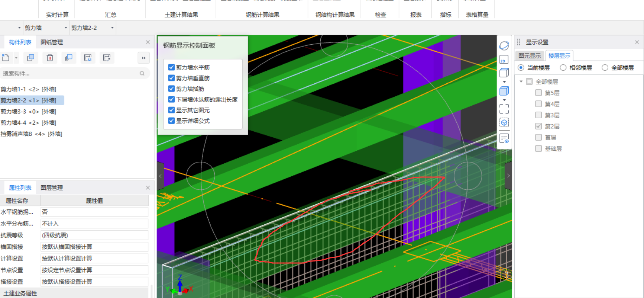Toggle shear wall dowel bars checkbox
The width and height of the screenshot is (644, 298).
tap(171, 89)
